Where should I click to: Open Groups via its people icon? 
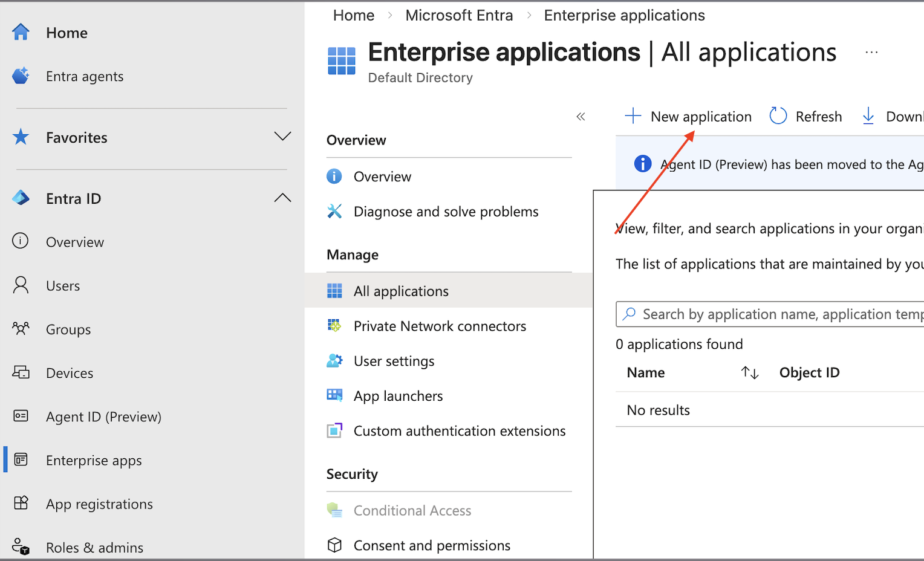pos(21,329)
